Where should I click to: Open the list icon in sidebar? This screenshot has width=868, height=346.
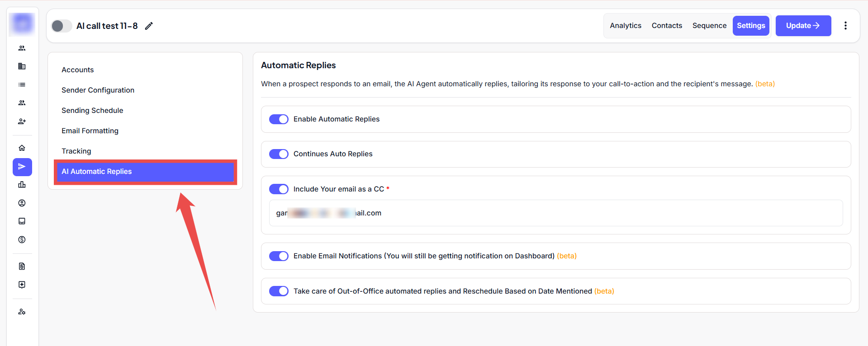pos(22,84)
